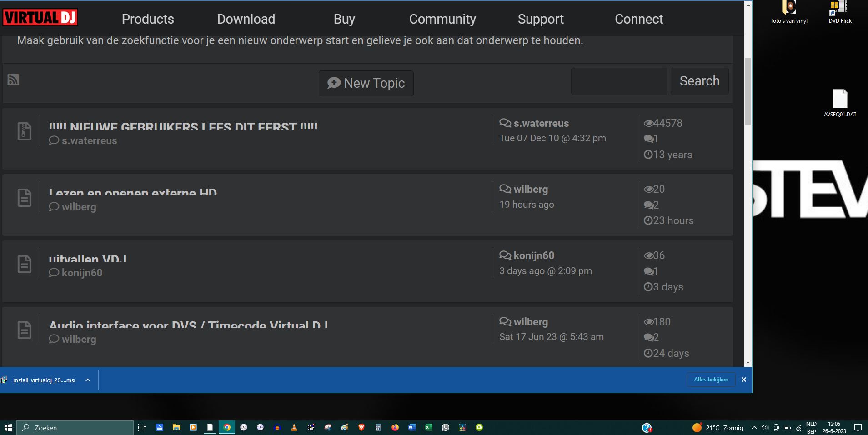Open Task View on taskbar
868x435 pixels.
click(x=142, y=427)
